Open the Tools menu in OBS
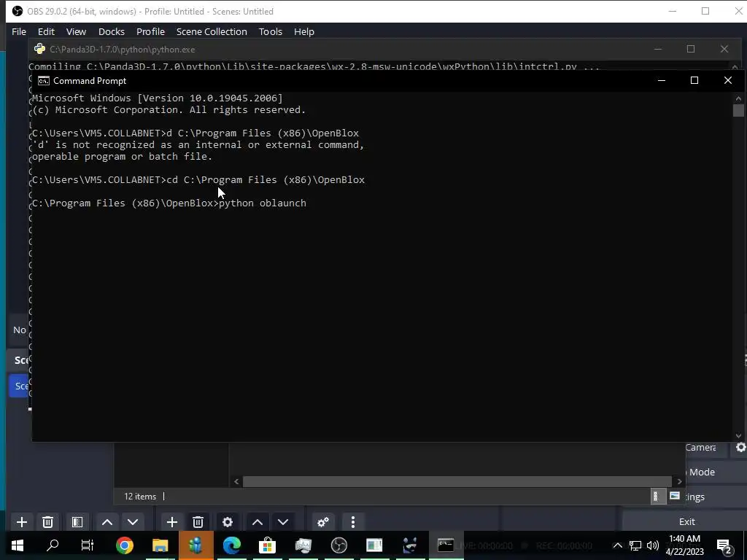Image resolution: width=747 pixels, height=560 pixels. [x=271, y=31]
